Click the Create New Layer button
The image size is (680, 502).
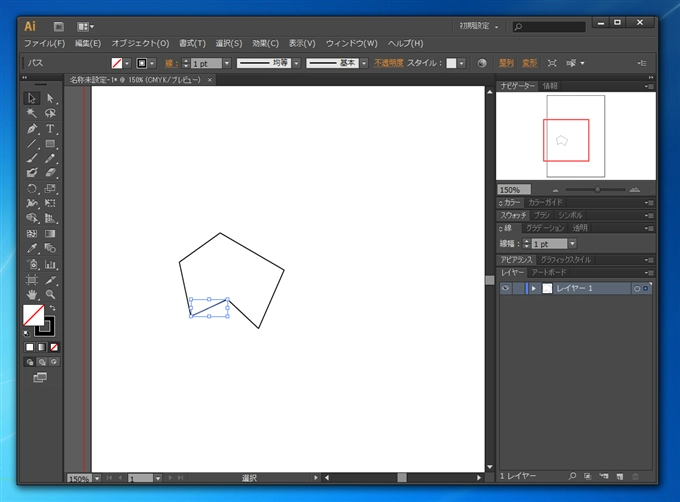pyautogui.click(x=620, y=476)
